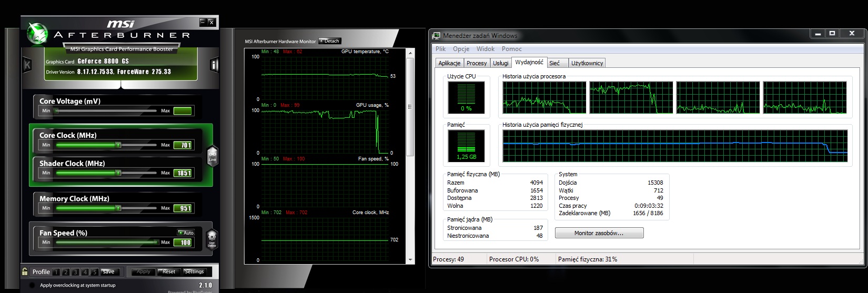Viewport: 868px width, 293px height.
Task: Click the Core clock graph
Action: coord(325,239)
